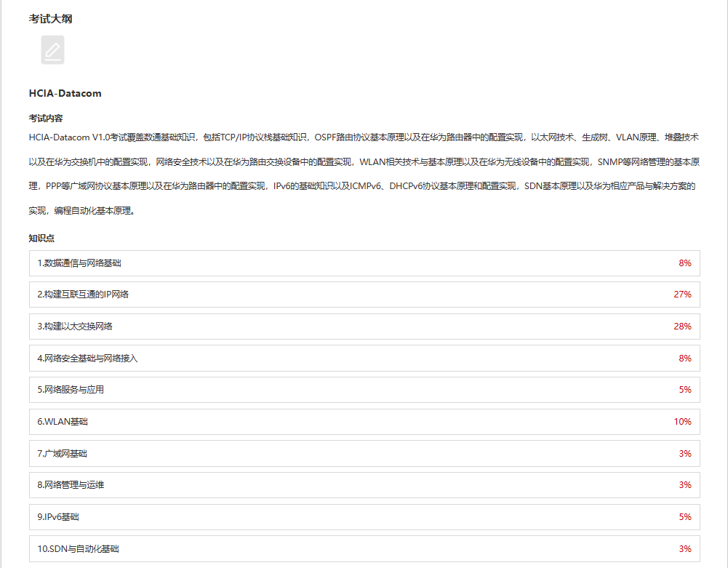Click the 27% weight value
This screenshot has width=728, height=568.
(682, 295)
